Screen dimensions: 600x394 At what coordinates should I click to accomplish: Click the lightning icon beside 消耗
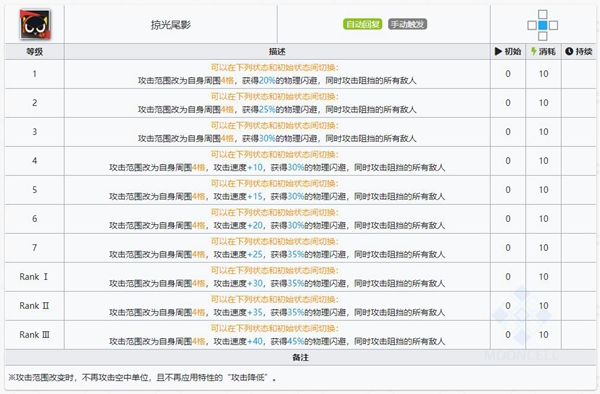click(533, 51)
